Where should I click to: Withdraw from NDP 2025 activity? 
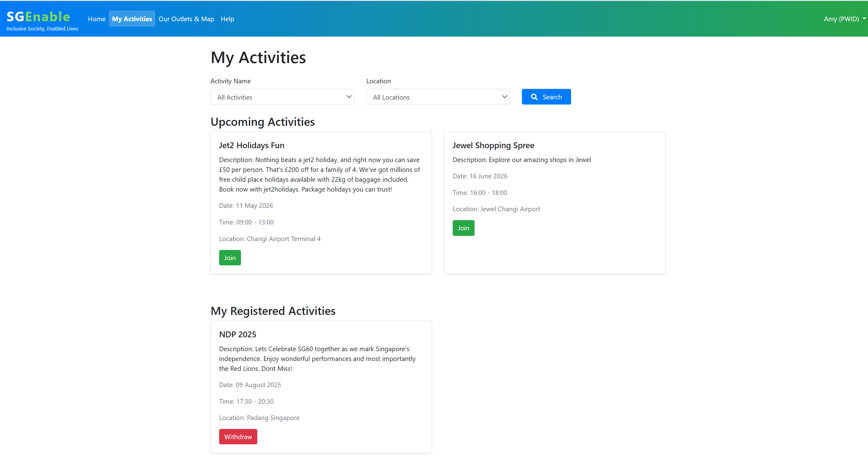pos(238,437)
